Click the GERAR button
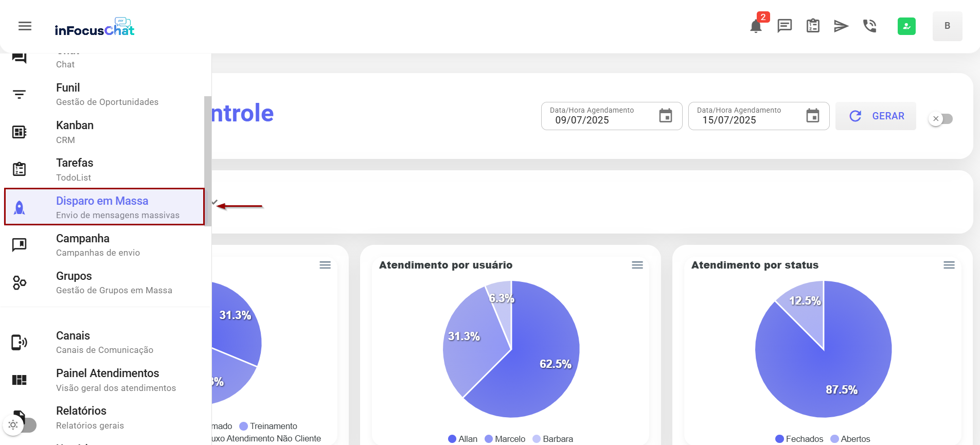This screenshot has height=445, width=980. click(x=876, y=116)
